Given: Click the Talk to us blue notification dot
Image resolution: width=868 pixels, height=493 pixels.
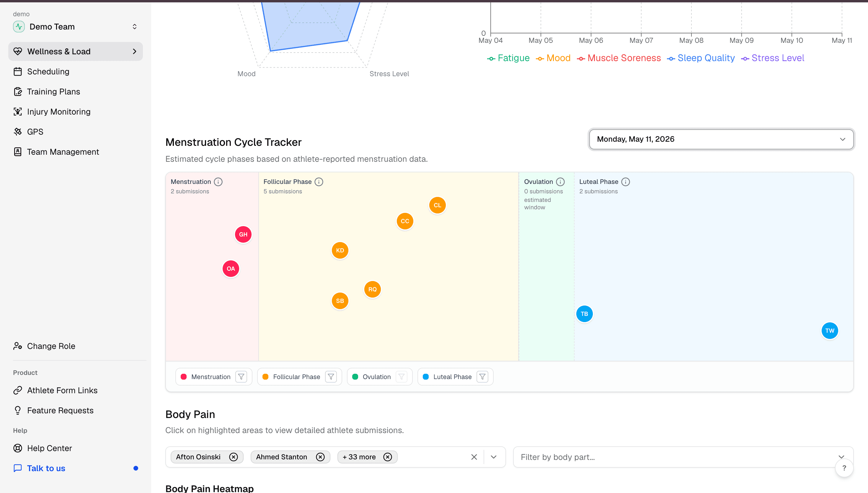Looking at the screenshot, I should pyautogui.click(x=136, y=468).
